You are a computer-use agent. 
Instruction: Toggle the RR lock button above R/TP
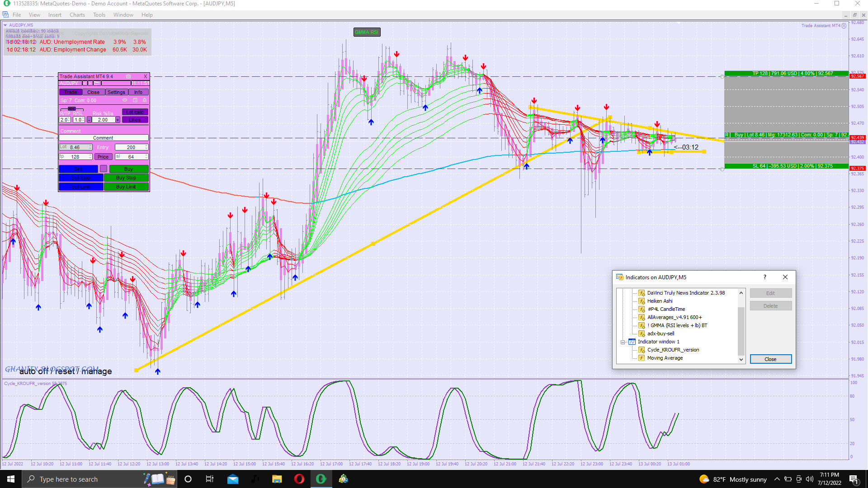(x=72, y=109)
